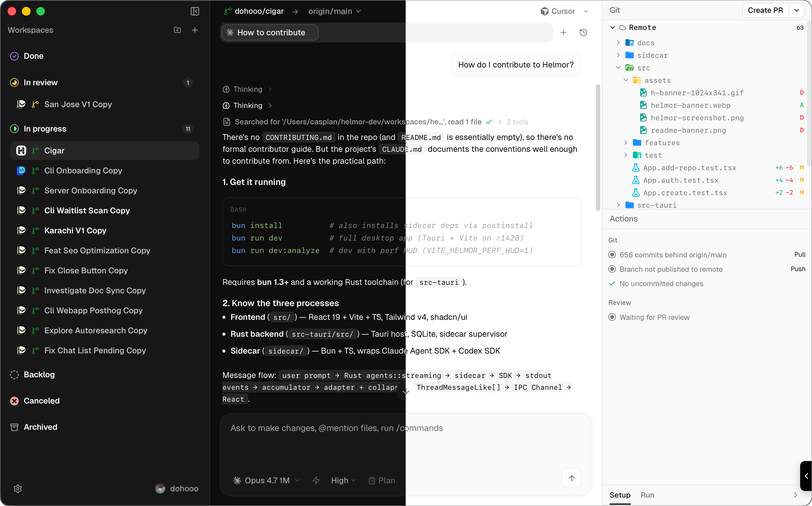This screenshot has height=506, width=812.
Task: Switch to the Run tab
Action: [647, 495]
